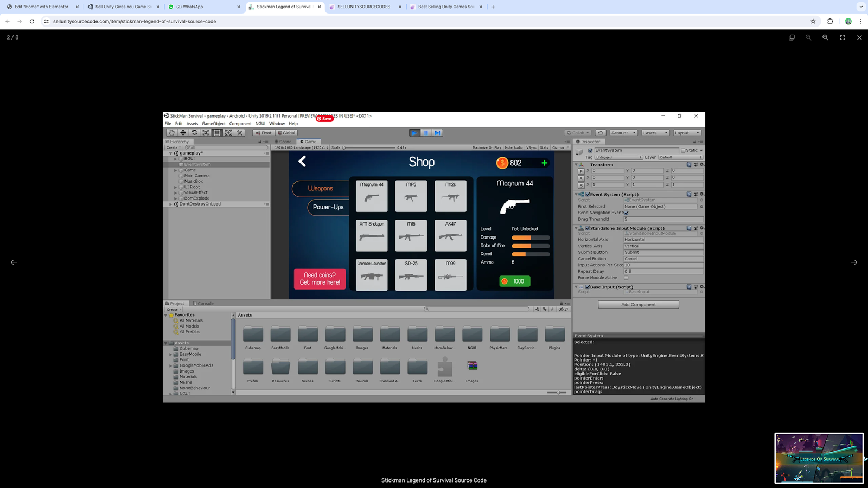Click the green plus add coins icon
The height and width of the screenshot is (488, 868).
544,163
